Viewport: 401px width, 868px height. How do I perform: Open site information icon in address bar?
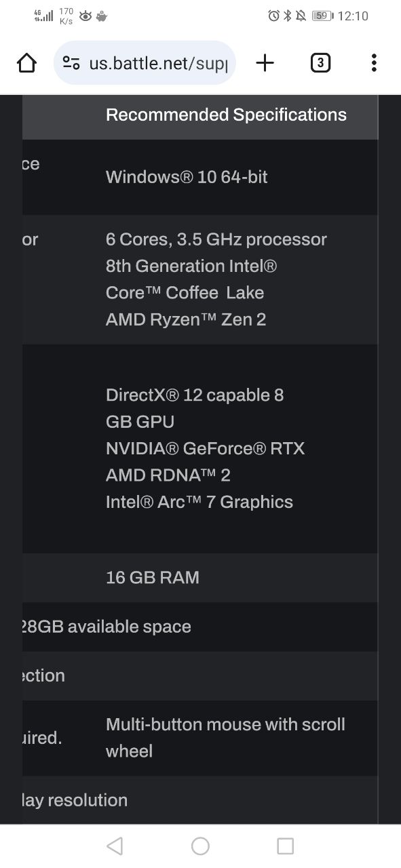[x=71, y=63]
